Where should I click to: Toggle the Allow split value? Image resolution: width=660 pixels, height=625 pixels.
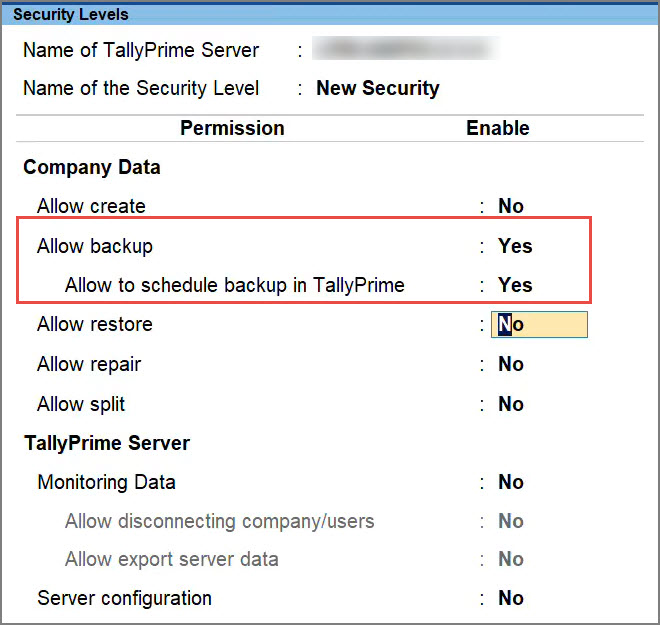pyautogui.click(x=511, y=404)
